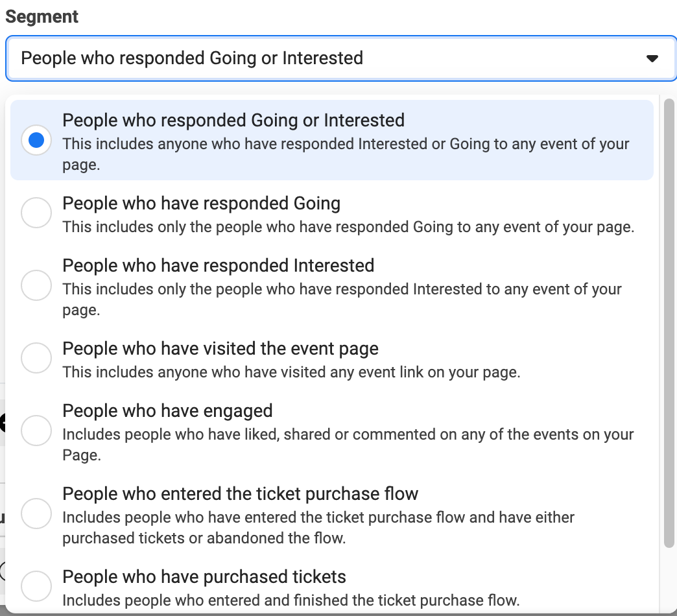Viewport: 677px width, 616px height.
Task: Click the 'People who have purchased tickets' option label
Action: coord(204,576)
